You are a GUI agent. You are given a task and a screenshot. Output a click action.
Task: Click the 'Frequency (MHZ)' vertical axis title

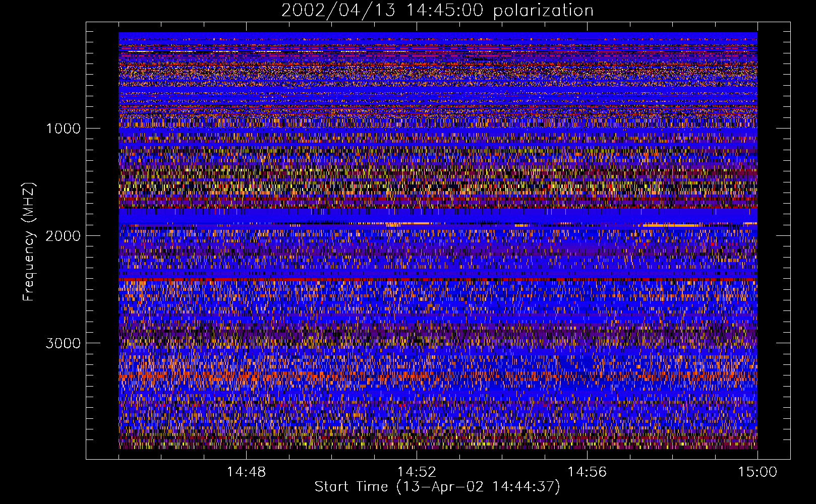click(x=29, y=242)
